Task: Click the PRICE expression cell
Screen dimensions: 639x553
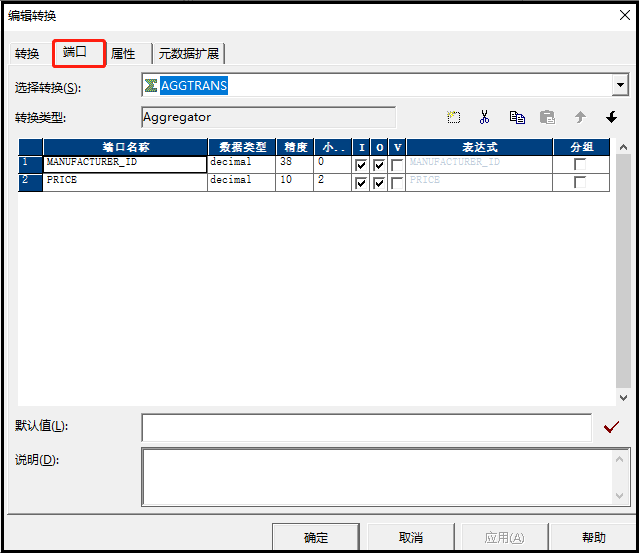Action: [479, 182]
